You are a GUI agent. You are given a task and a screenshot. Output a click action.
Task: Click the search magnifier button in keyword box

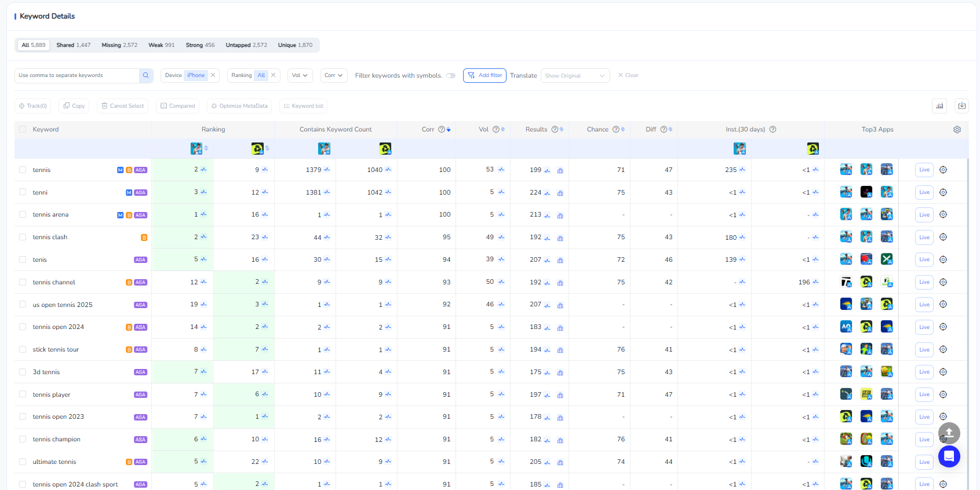point(145,75)
